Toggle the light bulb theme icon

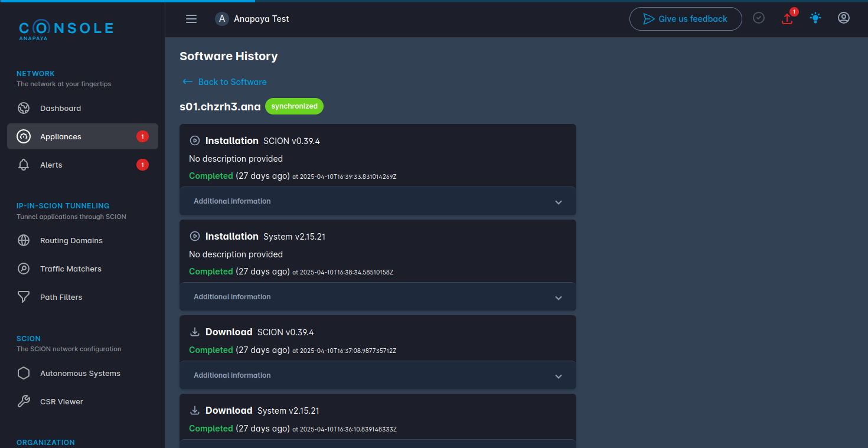(x=815, y=18)
